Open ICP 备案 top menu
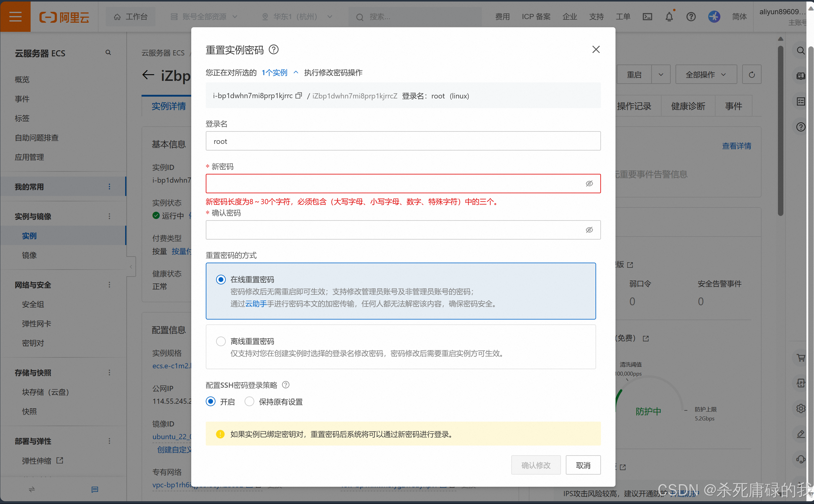The height and width of the screenshot is (504, 814). [536, 17]
